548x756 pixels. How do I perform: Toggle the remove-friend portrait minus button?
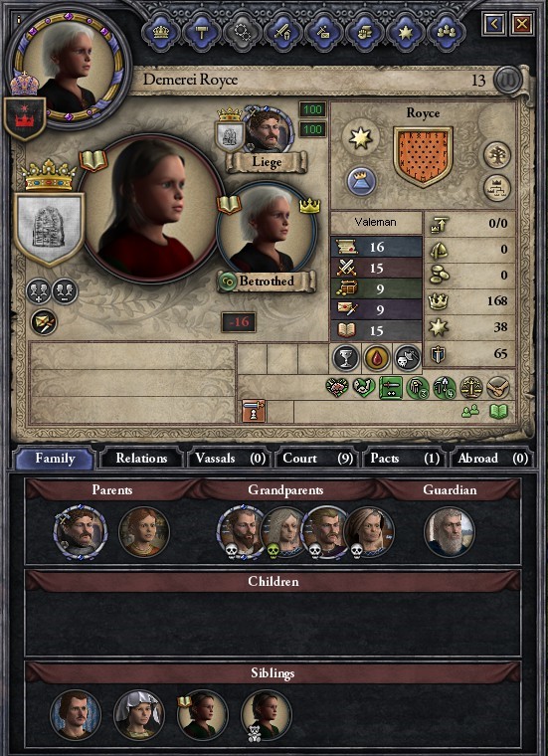click(65, 291)
